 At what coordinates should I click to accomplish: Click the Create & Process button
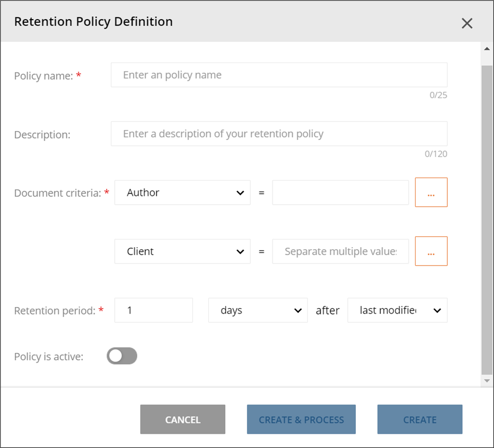(301, 420)
